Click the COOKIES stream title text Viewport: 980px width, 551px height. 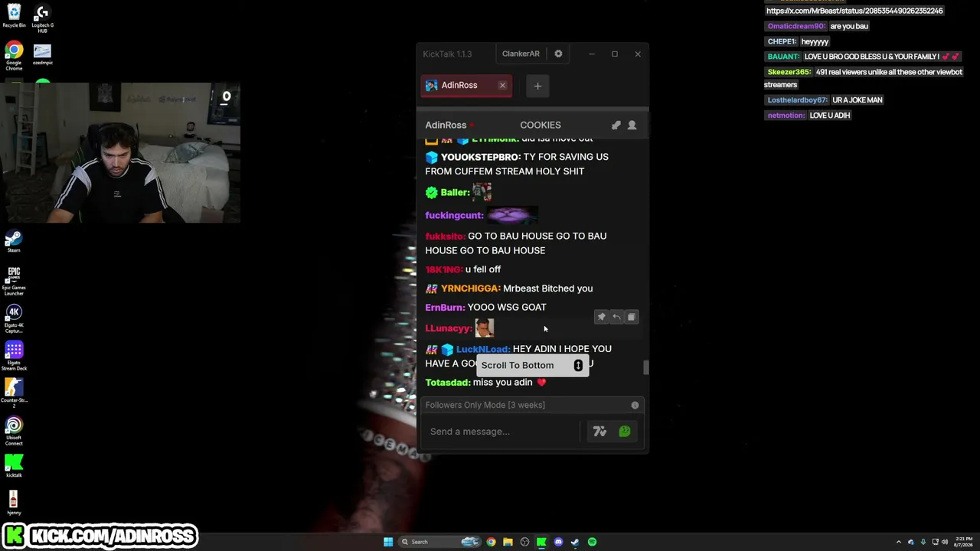click(x=541, y=125)
